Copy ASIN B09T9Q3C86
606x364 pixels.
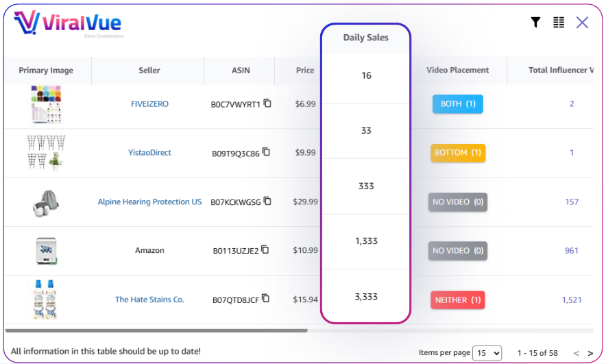tap(266, 152)
